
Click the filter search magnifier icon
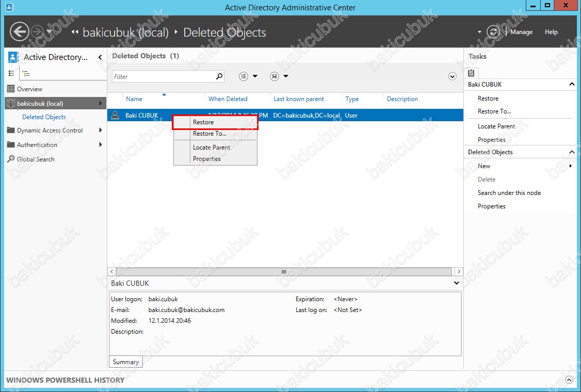(x=219, y=76)
